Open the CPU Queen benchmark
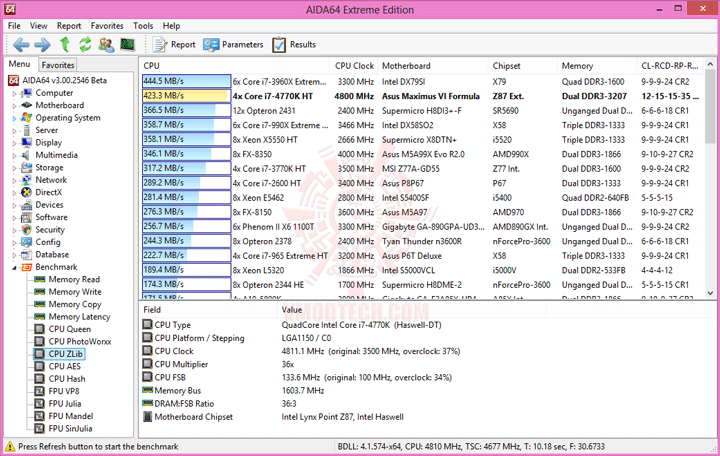Screen dimensions: 720x456 (x=70, y=329)
